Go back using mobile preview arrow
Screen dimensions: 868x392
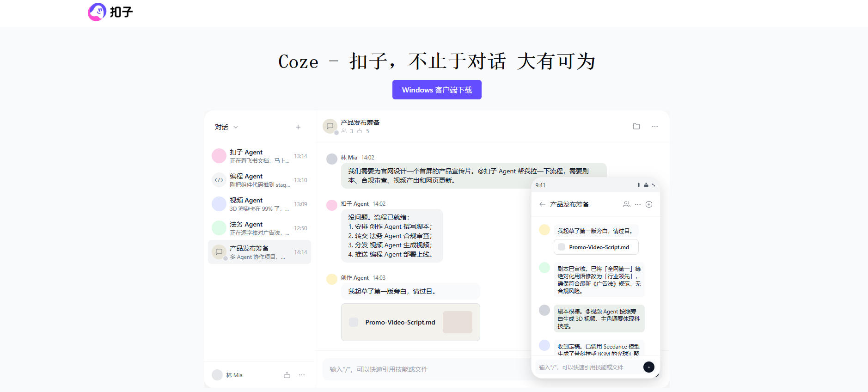tap(542, 204)
